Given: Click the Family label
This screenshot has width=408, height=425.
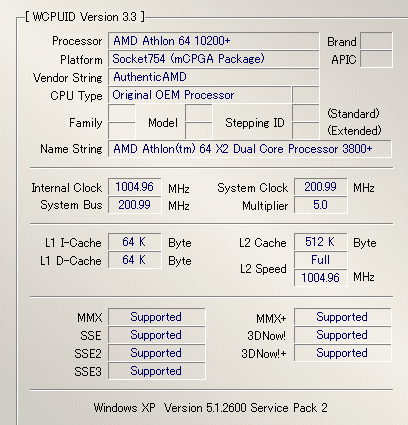Looking at the screenshot, I should click(86, 123).
